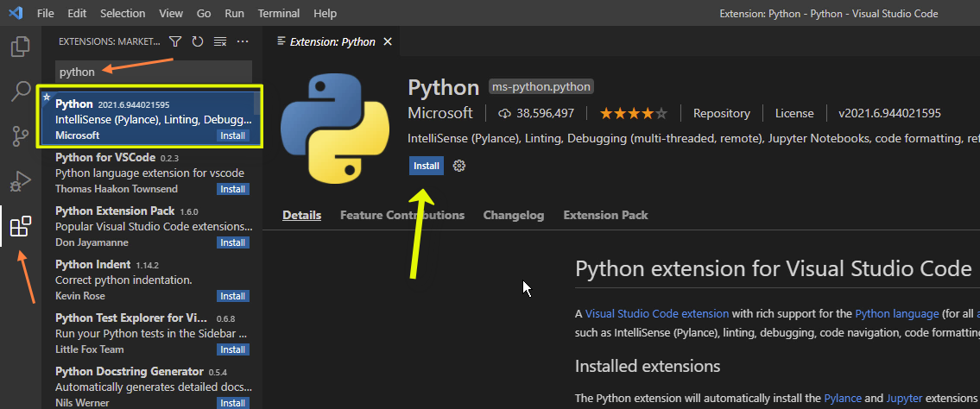Screen dimensions: 980x409
Task: Open the Terminal menu
Action: (x=279, y=13)
